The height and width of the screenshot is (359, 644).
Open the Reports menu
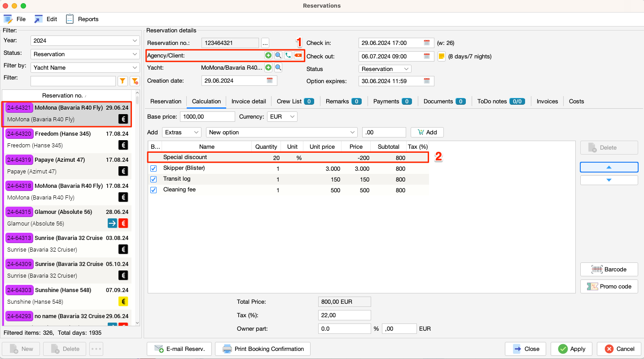click(82, 19)
